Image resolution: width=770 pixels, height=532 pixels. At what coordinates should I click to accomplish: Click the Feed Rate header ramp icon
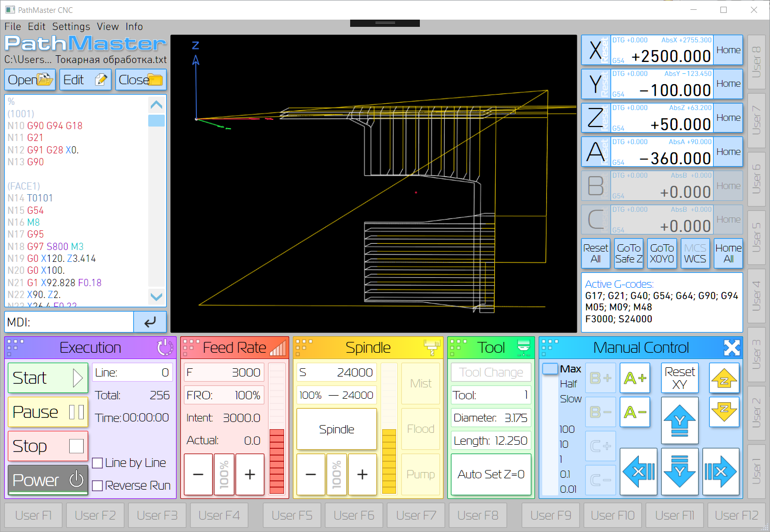coord(277,348)
